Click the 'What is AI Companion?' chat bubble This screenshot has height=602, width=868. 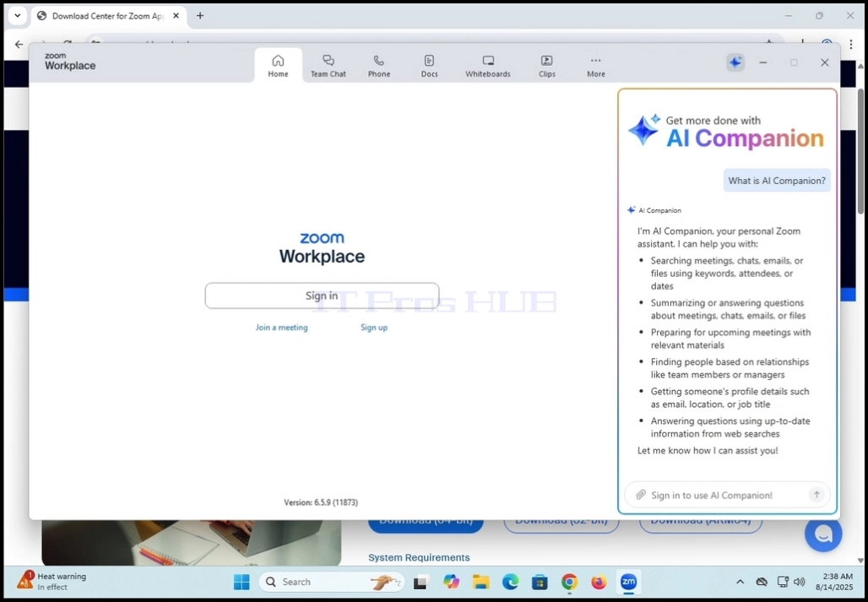[x=777, y=181]
